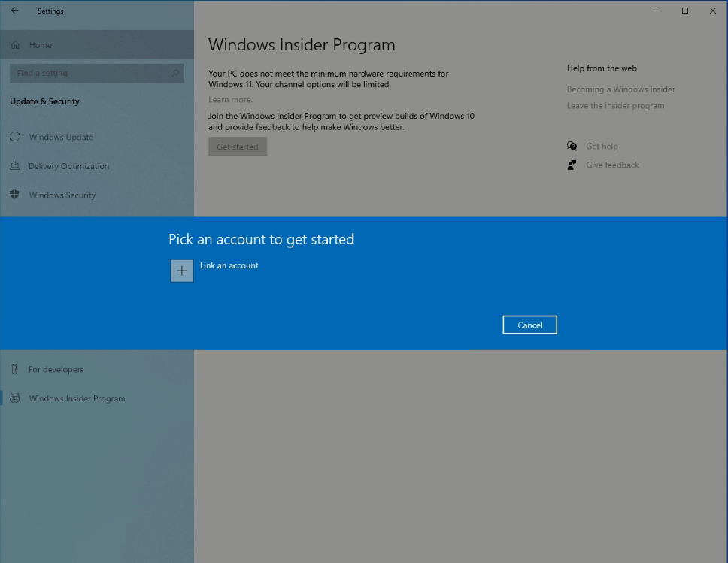This screenshot has width=728, height=563.
Task: Open the Home settings page
Action: (x=96, y=45)
